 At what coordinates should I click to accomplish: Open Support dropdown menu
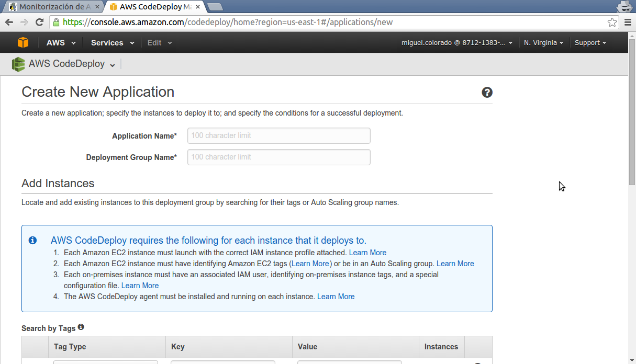pyautogui.click(x=590, y=43)
